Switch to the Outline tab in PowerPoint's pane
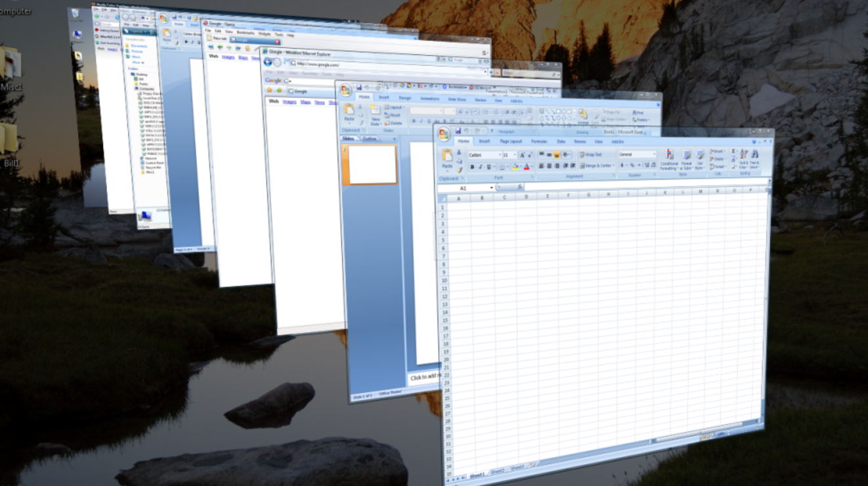Screen dimensions: 868x486 (370, 139)
